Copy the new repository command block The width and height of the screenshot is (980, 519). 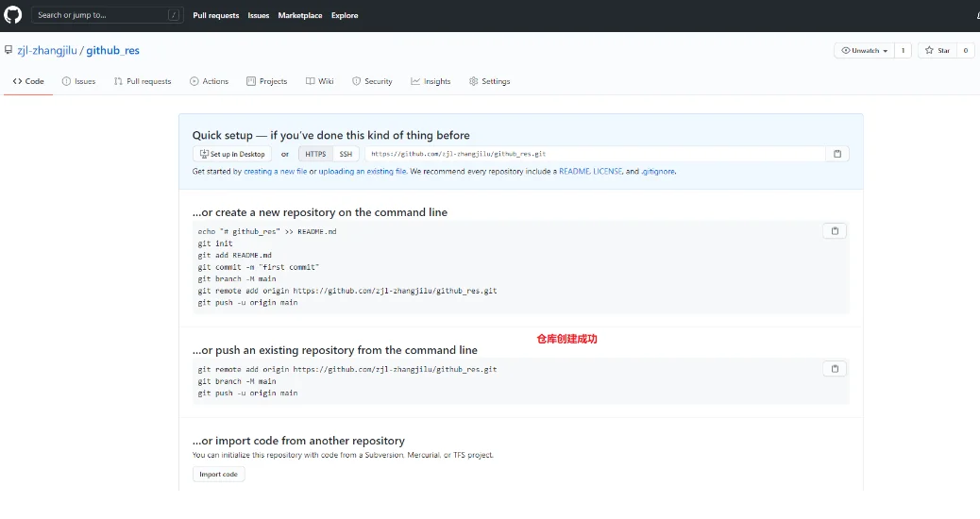[x=835, y=231]
